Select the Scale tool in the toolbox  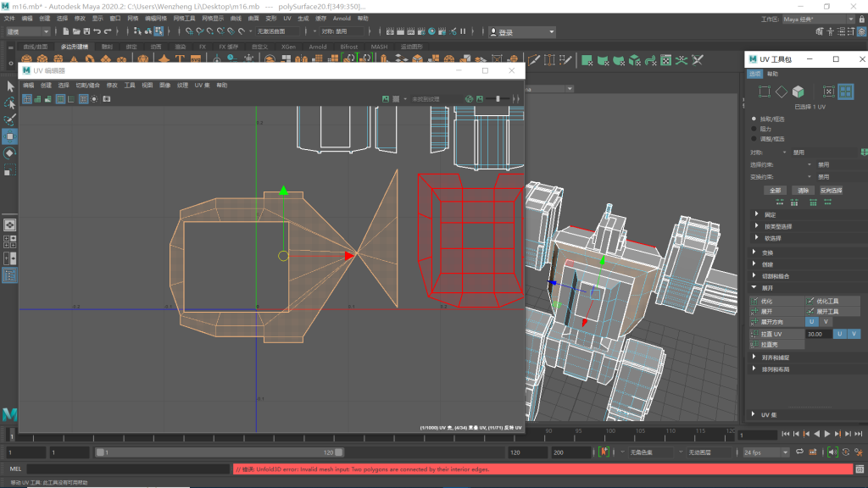(x=10, y=169)
